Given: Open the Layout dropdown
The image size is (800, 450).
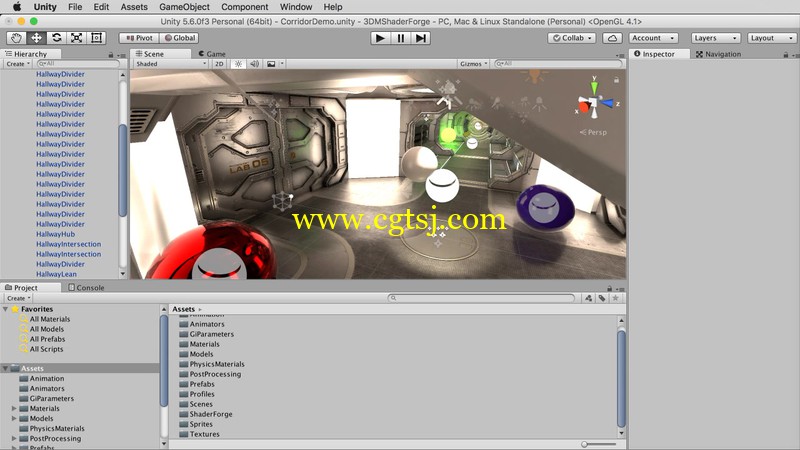Looking at the screenshot, I should 771,38.
